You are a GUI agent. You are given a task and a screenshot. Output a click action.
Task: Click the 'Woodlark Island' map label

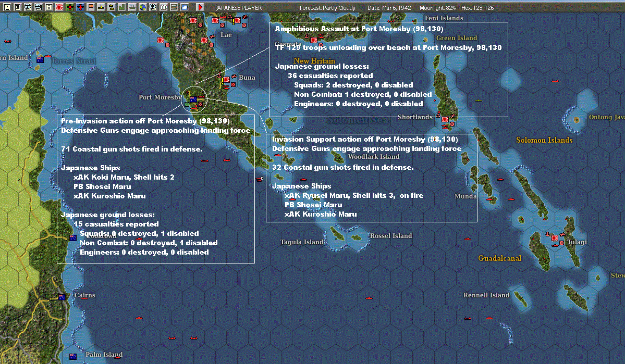point(373,157)
